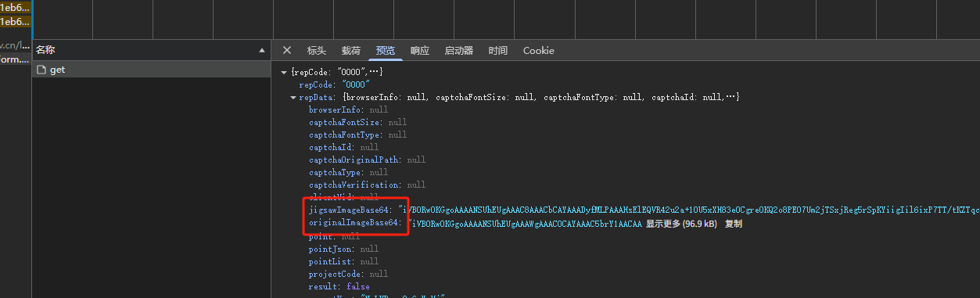Screen dimensions: 980x298
Task: Click the jigsawImageBase64 string value
Action: coord(688,211)
